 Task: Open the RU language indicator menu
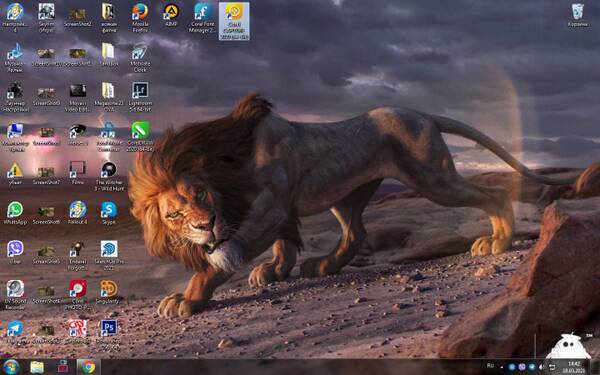tap(491, 366)
